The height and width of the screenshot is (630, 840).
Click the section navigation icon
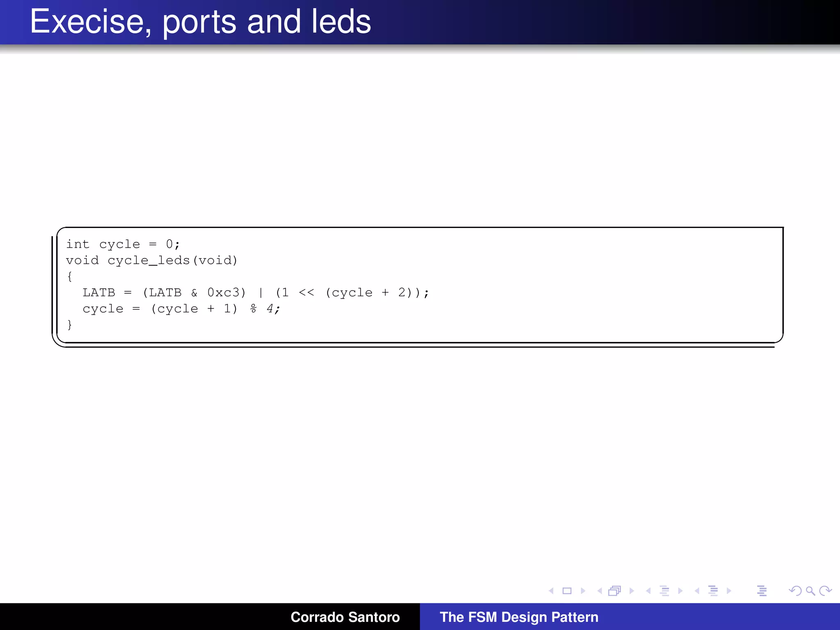coord(713,591)
